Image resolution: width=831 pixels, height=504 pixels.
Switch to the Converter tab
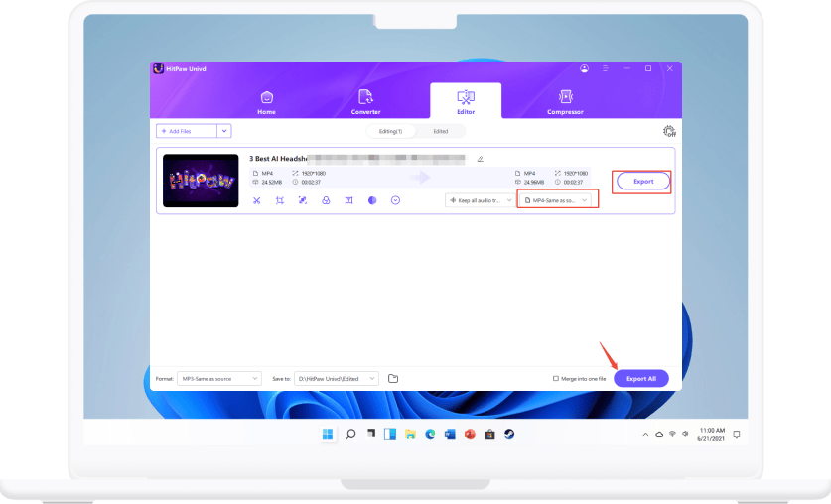(365, 102)
